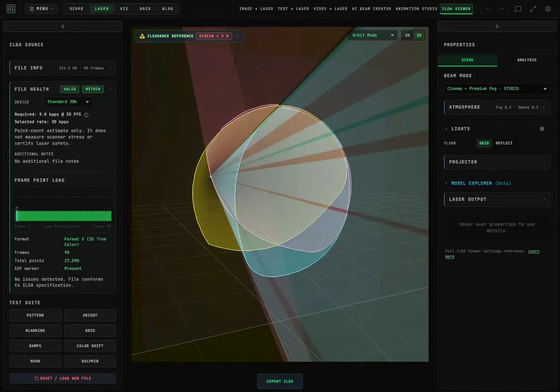Image resolution: width=560 pixels, height=392 pixels.
Task: Open TEXT → LASER tool
Action: [293, 9]
